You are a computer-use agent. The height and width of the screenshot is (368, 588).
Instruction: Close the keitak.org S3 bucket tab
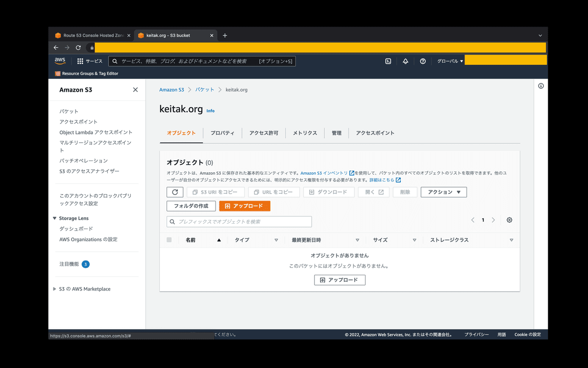[x=212, y=35]
